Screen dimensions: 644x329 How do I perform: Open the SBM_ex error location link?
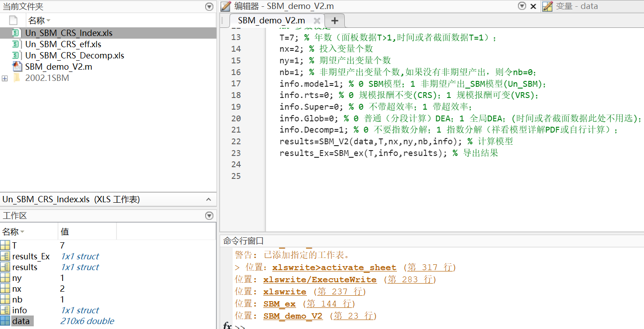279,304
